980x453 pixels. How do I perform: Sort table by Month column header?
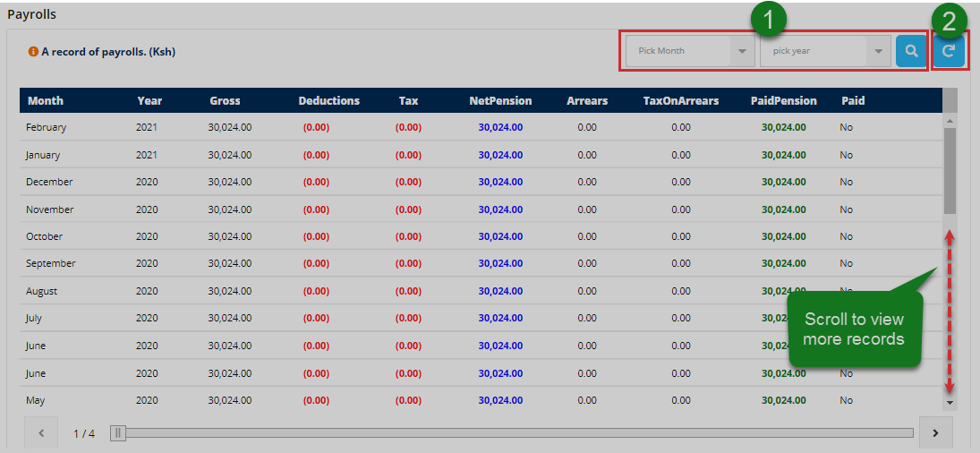[x=46, y=100]
